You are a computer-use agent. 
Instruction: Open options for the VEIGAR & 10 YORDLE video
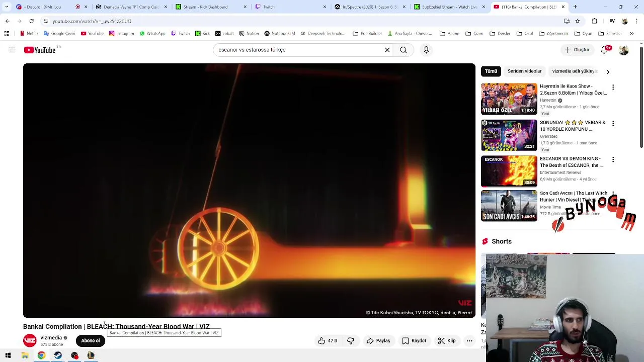(x=613, y=123)
